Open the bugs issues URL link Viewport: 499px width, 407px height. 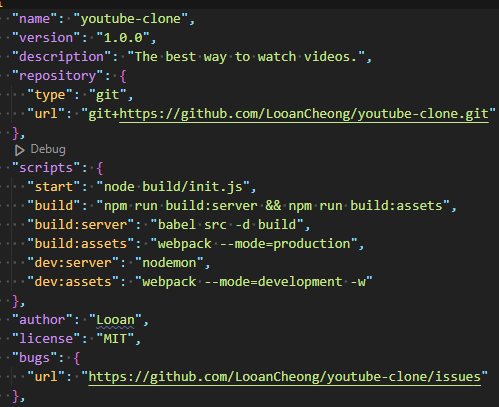285,377
